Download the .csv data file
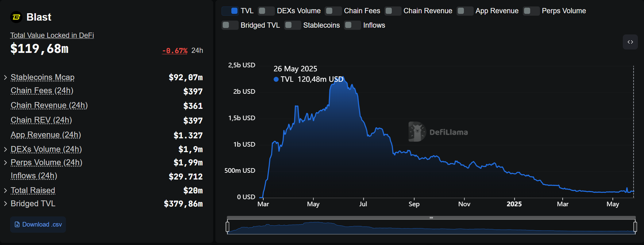Viewport: 644px width, 245px height. (38, 224)
